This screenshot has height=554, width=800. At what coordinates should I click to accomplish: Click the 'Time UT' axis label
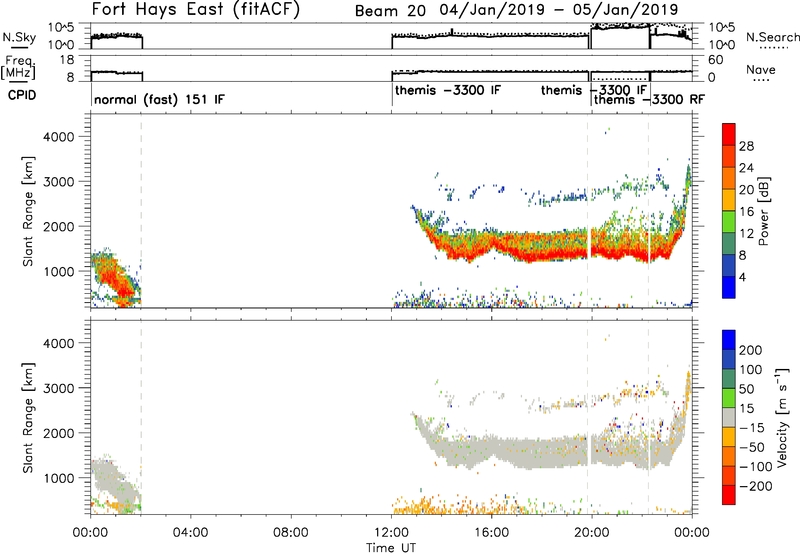[391, 548]
